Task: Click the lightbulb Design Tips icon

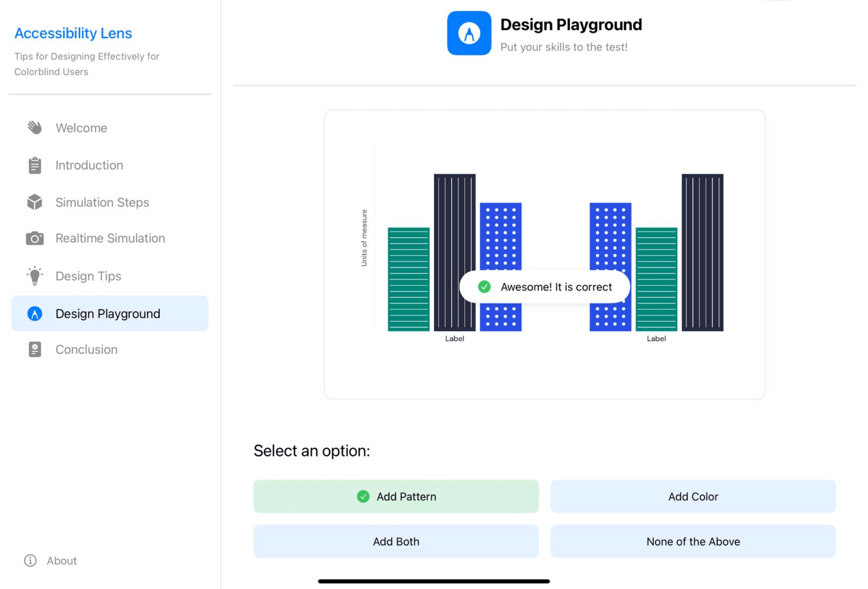Action: 35,276
